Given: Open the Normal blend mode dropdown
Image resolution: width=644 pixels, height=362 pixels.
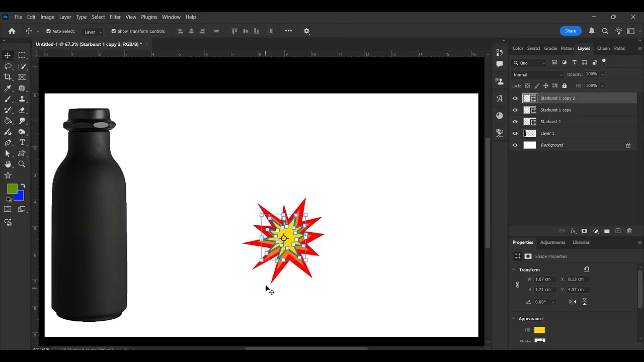Looking at the screenshot, I should 538,74.
